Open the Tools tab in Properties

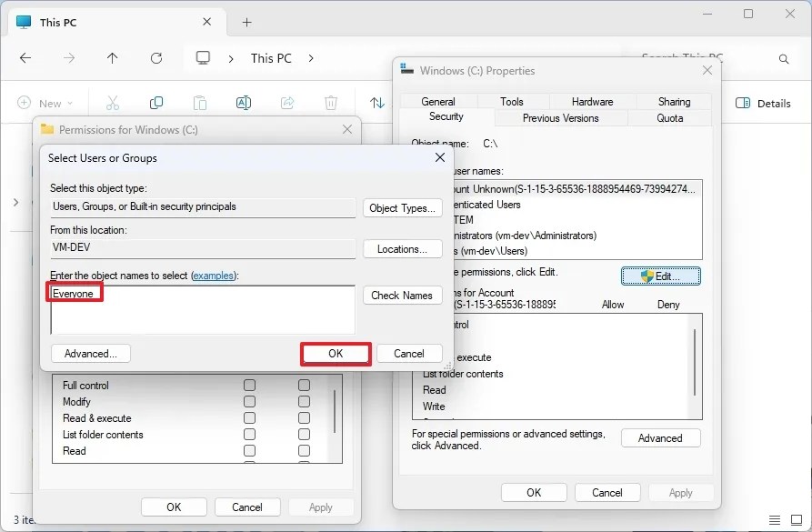512,102
